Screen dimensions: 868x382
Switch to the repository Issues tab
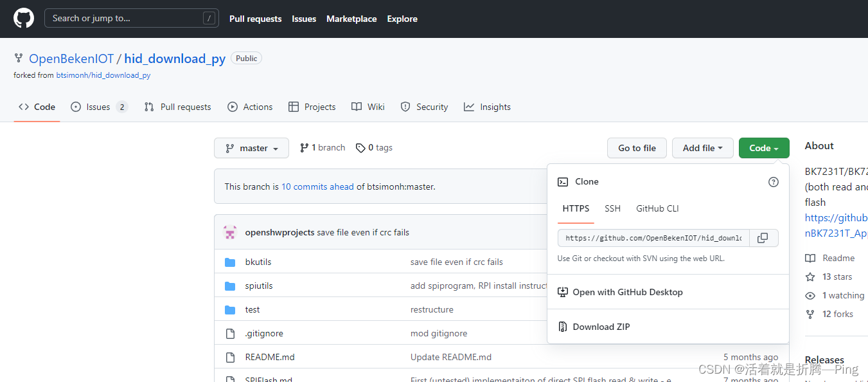point(99,107)
